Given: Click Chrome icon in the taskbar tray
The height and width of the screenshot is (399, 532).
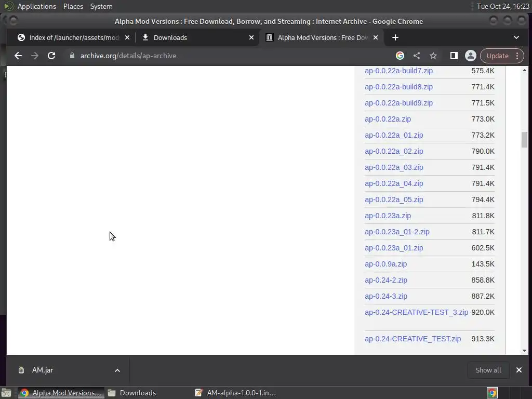Looking at the screenshot, I should click(492, 393).
